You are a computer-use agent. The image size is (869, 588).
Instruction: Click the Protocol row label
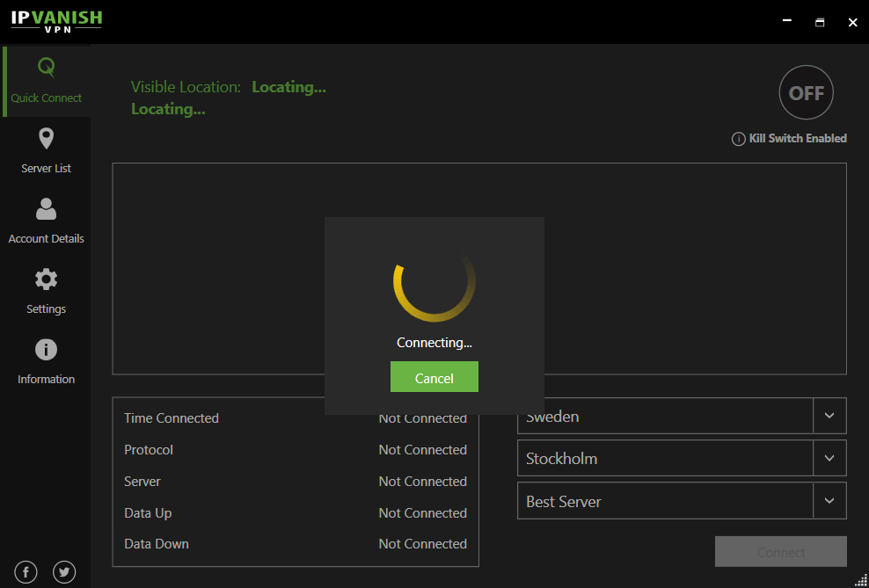pyautogui.click(x=149, y=450)
